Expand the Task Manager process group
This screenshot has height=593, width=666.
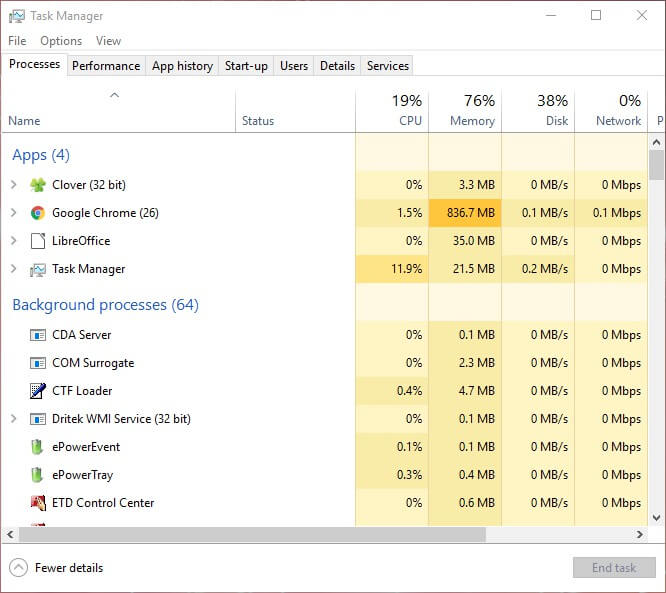pyautogui.click(x=14, y=268)
